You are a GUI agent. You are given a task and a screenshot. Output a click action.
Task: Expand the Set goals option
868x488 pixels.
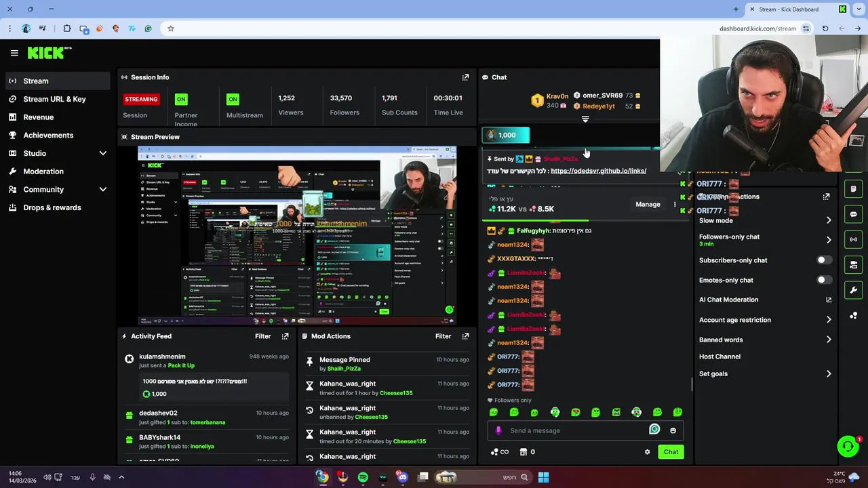tap(829, 373)
